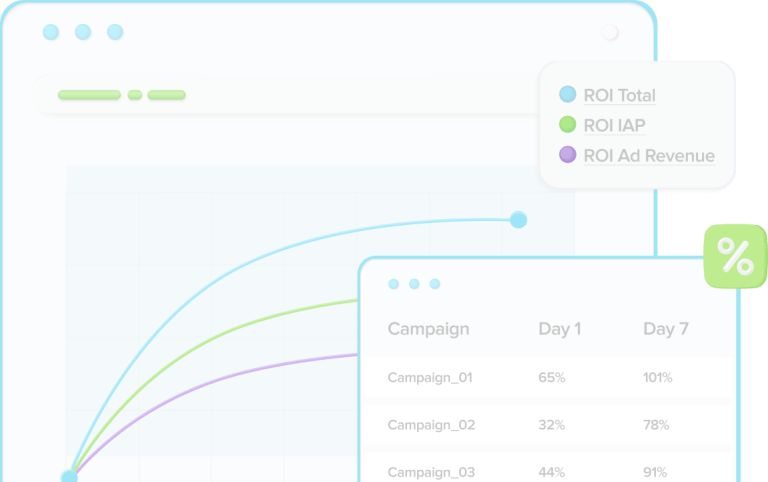Sort by the Day 7 column header
Image resolution: width=768 pixels, height=482 pixels.
tap(665, 329)
